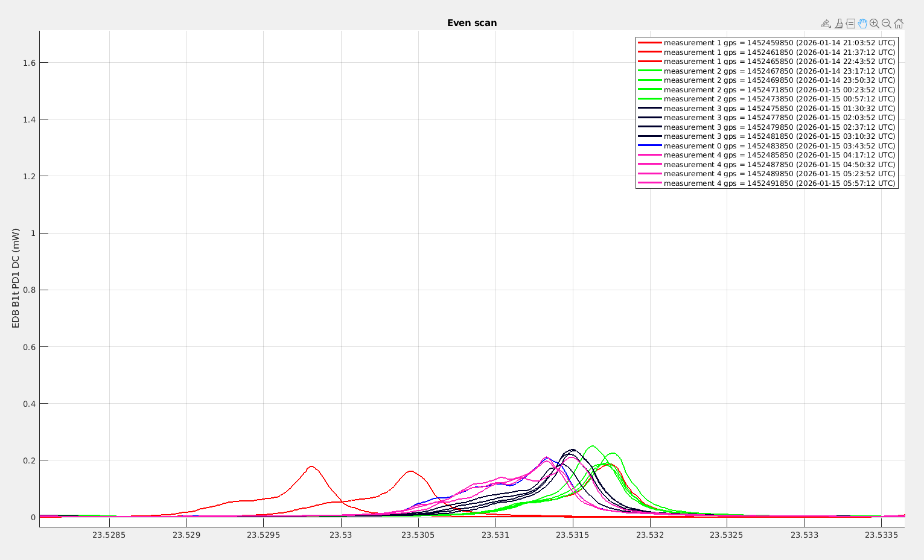Click the 'Even scan' plot title
The image size is (924, 560).
click(472, 23)
